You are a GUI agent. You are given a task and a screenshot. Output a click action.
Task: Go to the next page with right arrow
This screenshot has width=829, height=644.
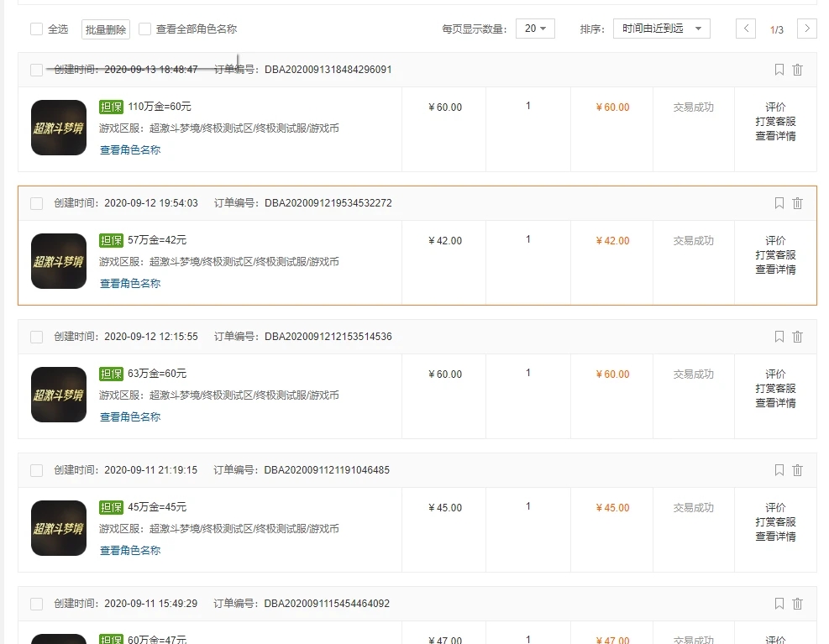point(807,28)
